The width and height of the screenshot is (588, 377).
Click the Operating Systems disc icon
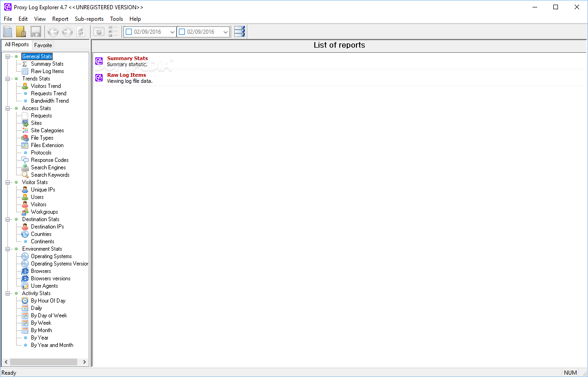tap(25, 256)
